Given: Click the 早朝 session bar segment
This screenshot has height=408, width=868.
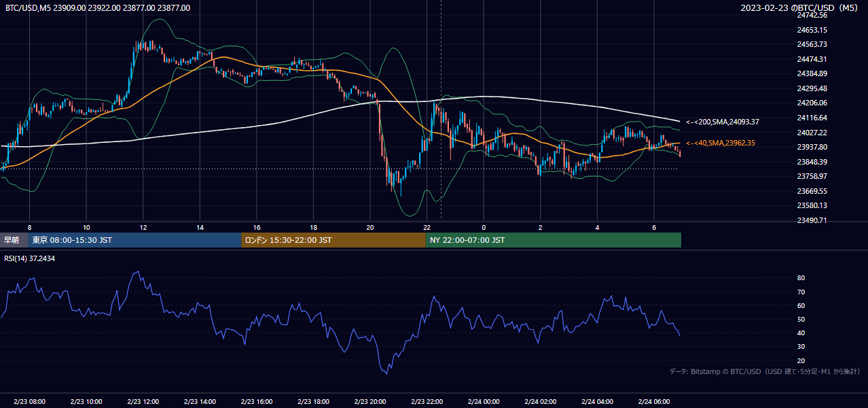Looking at the screenshot, I should (14, 240).
